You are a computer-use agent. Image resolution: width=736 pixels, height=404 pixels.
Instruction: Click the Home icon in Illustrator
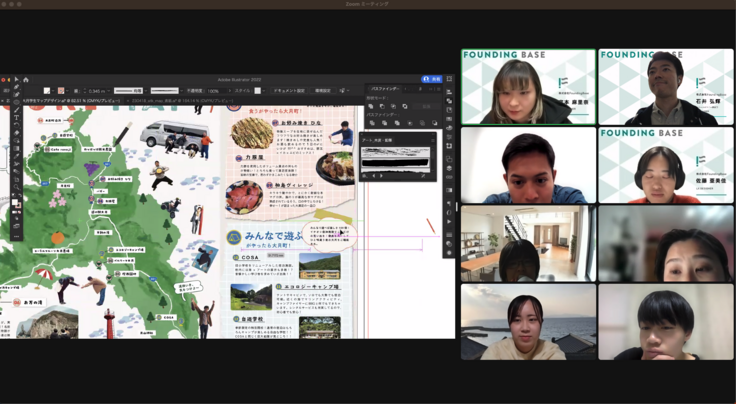25,79
